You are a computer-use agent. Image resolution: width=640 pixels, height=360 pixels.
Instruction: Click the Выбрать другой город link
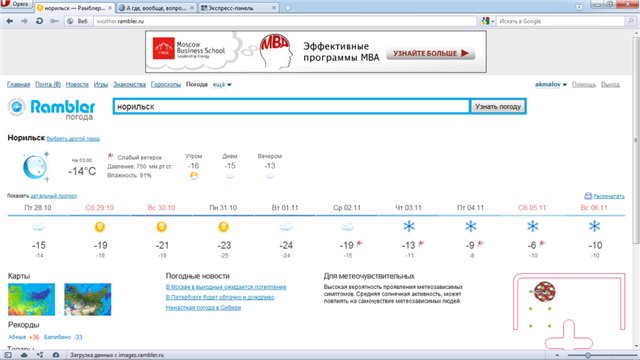click(73, 139)
